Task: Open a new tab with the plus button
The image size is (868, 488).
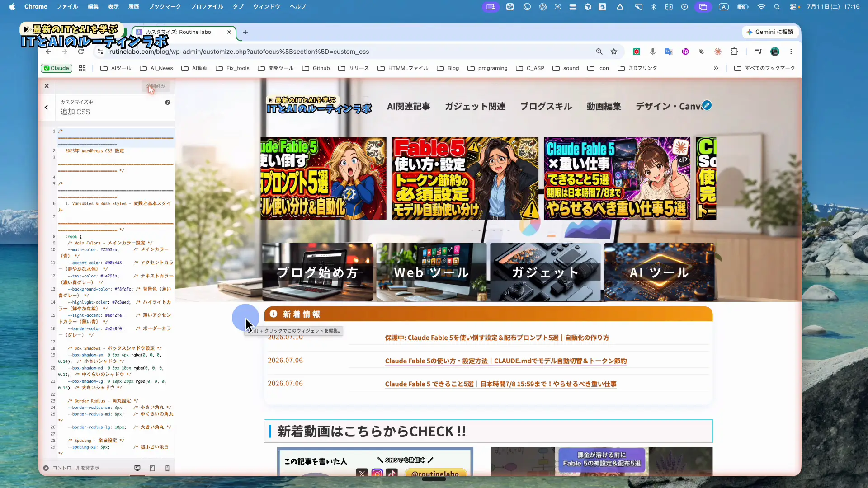Action: pyautogui.click(x=245, y=32)
